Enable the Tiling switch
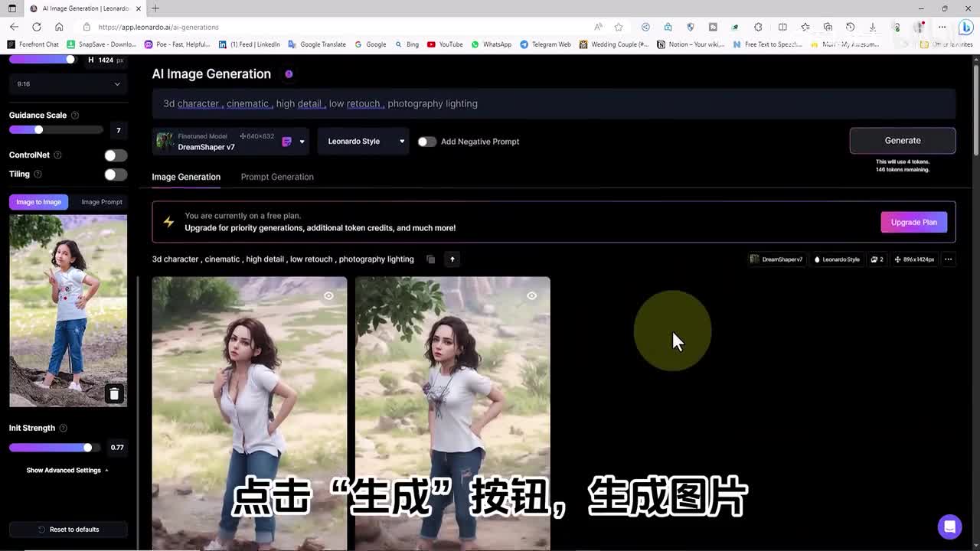Image resolution: width=980 pixels, height=551 pixels. pos(115,174)
